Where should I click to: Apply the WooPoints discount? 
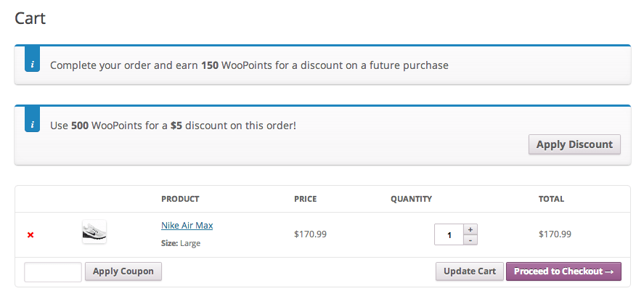point(574,144)
